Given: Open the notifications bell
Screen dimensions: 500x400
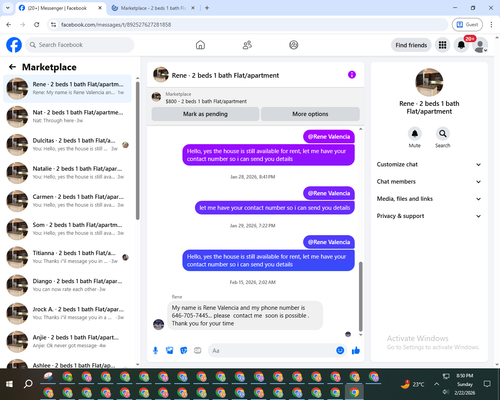Looking at the screenshot, I should click(x=461, y=45).
